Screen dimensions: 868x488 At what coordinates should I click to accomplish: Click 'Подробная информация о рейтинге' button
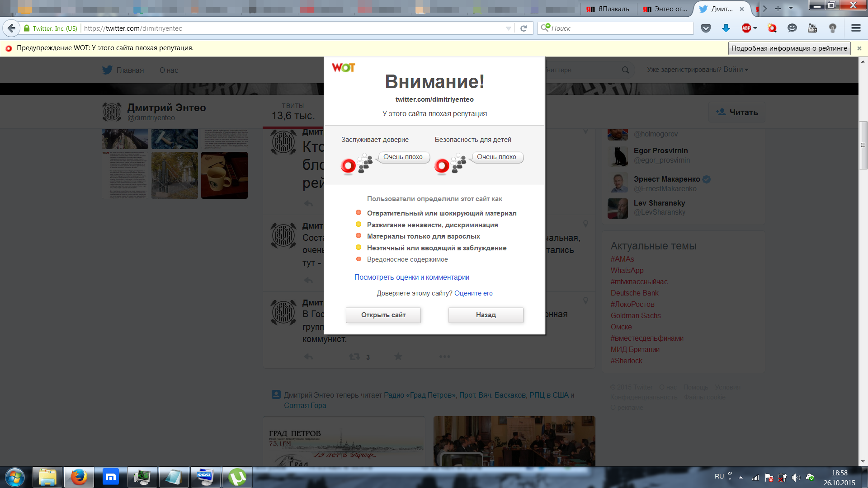(x=789, y=48)
